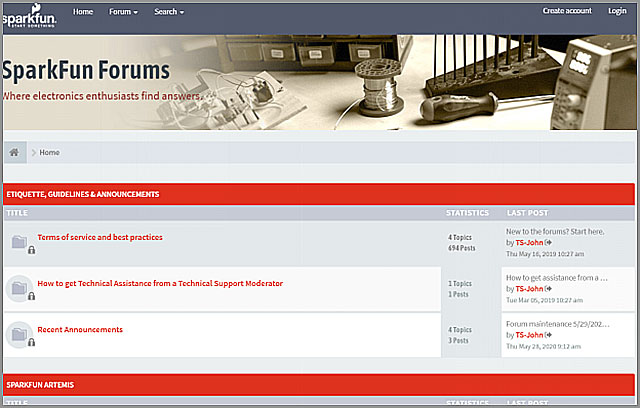Open the Recent Announcements forum

80,329
